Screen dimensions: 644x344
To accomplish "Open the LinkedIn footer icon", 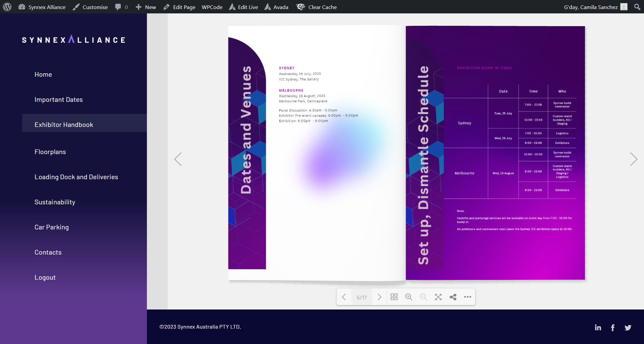I will (x=598, y=328).
